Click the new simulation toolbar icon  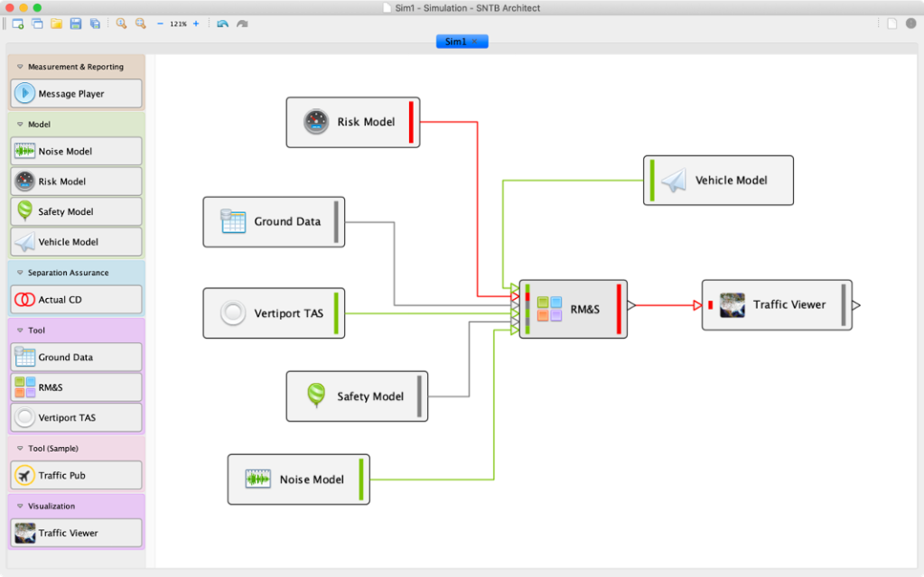[17, 23]
